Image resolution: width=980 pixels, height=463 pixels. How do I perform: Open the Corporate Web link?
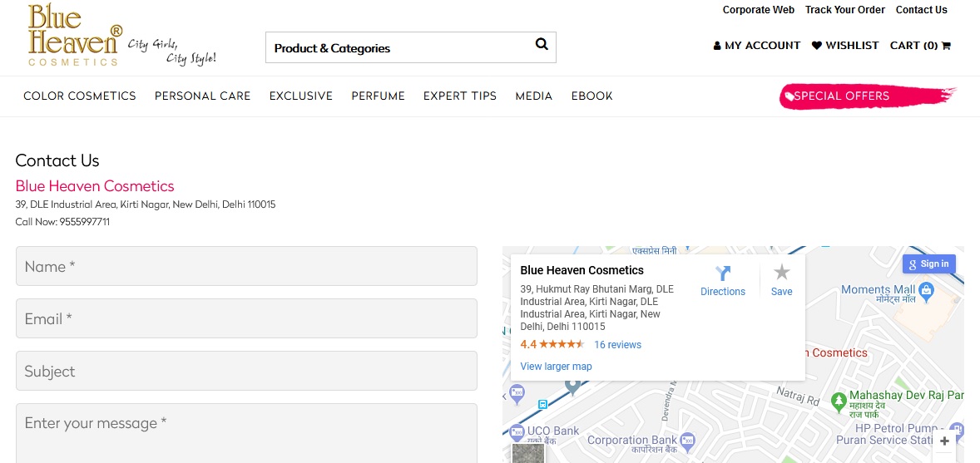759,10
